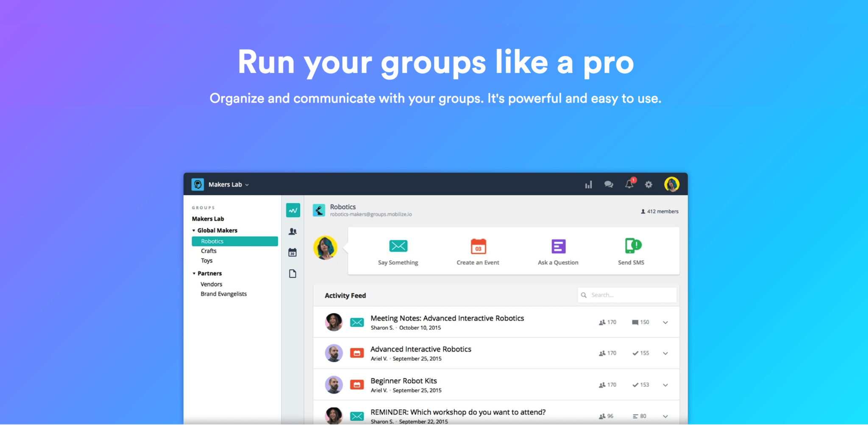The height and width of the screenshot is (425, 868).
Task: Click the 412 members link
Action: 659,211
